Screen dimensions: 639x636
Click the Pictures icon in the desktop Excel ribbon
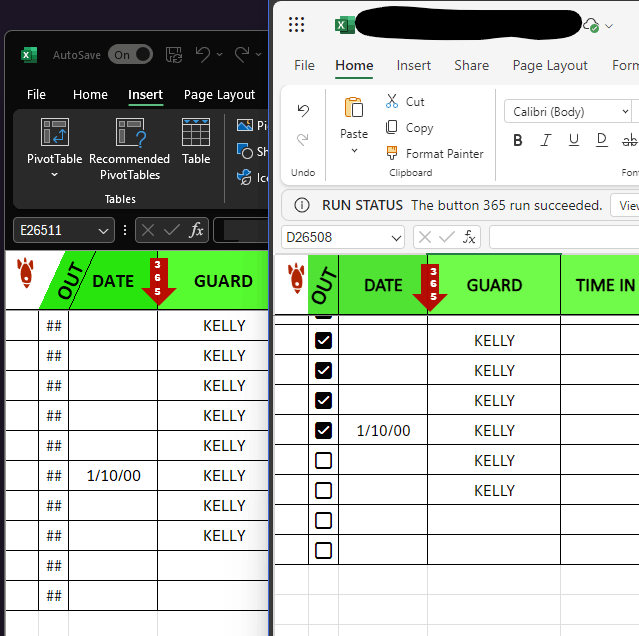point(245,125)
